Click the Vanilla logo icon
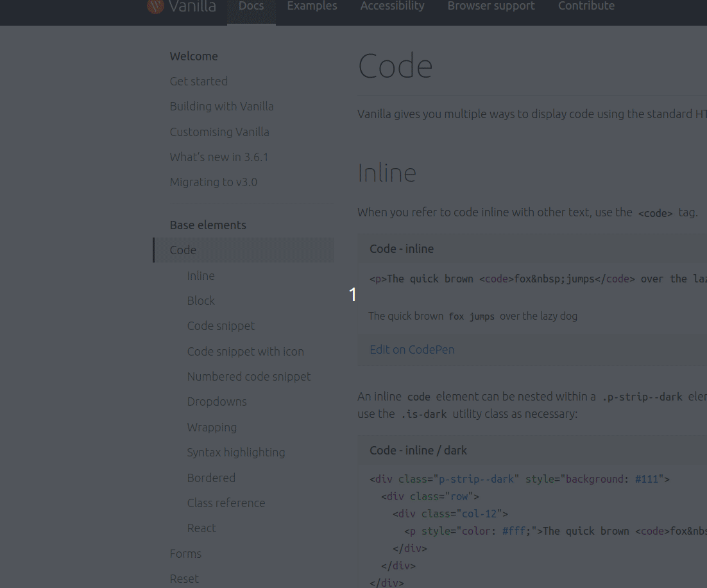707x588 pixels. pos(155,6)
